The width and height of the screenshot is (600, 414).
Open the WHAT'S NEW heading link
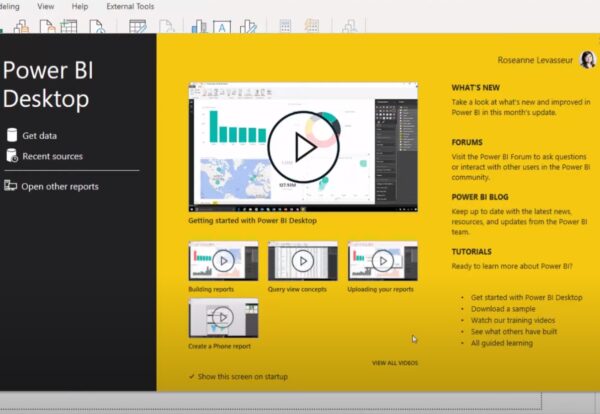[x=476, y=88]
